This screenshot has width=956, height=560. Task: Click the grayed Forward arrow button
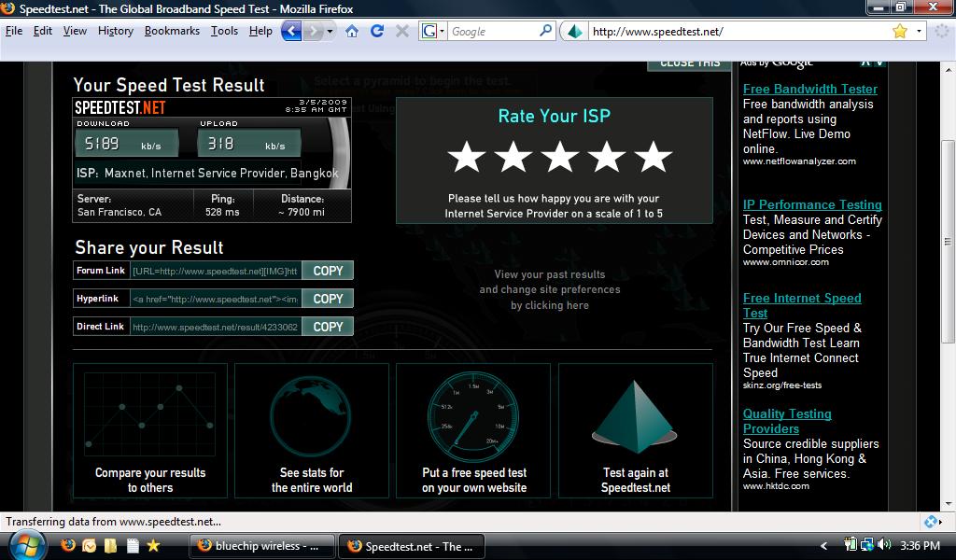pos(313,31)
